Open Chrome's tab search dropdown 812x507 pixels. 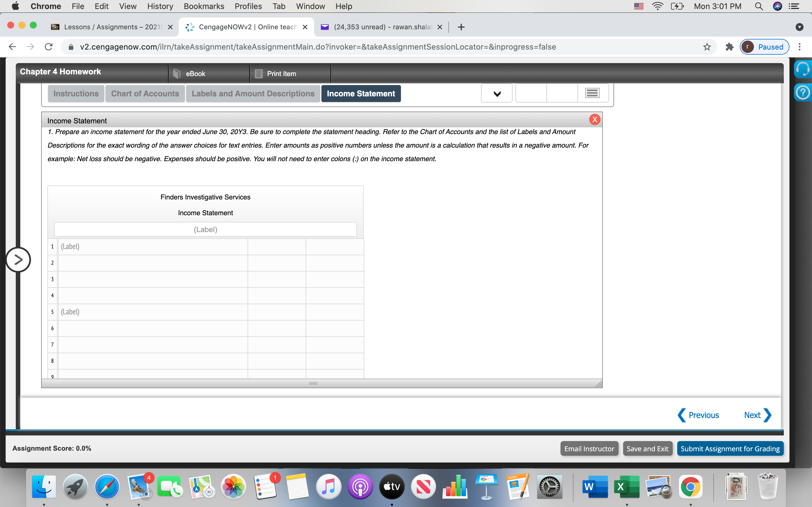[800, 27]
